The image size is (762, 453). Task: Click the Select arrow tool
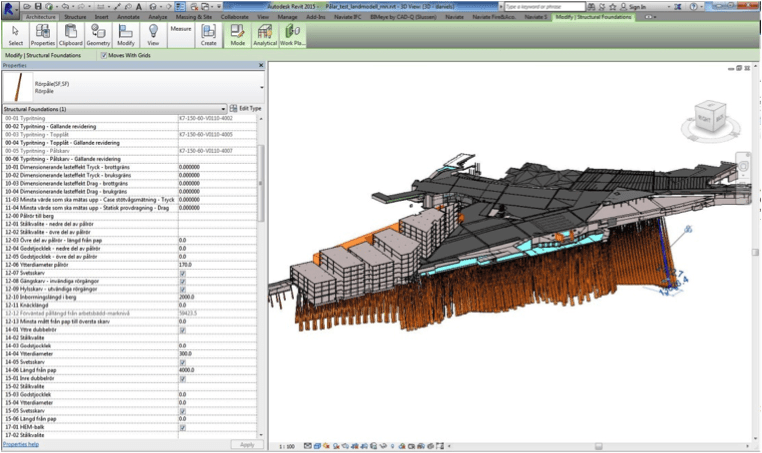click(x=16, y=32)
